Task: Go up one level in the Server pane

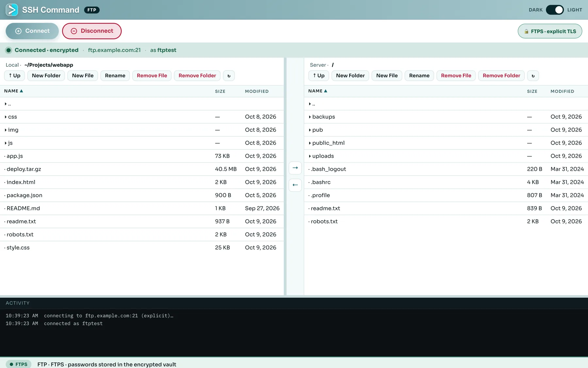Action: point(318,76)
